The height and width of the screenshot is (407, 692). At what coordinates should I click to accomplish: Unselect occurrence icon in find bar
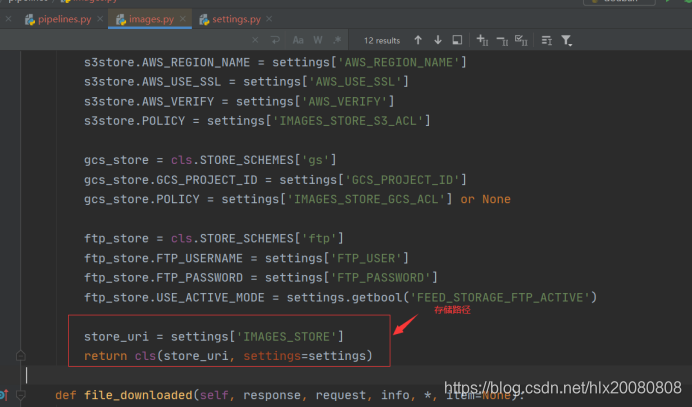pyautogui.click(x=502, y=41)
